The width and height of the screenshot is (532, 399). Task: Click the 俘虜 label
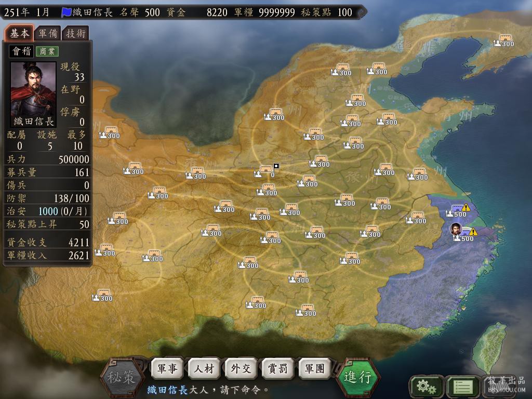[x=70, y=112]
